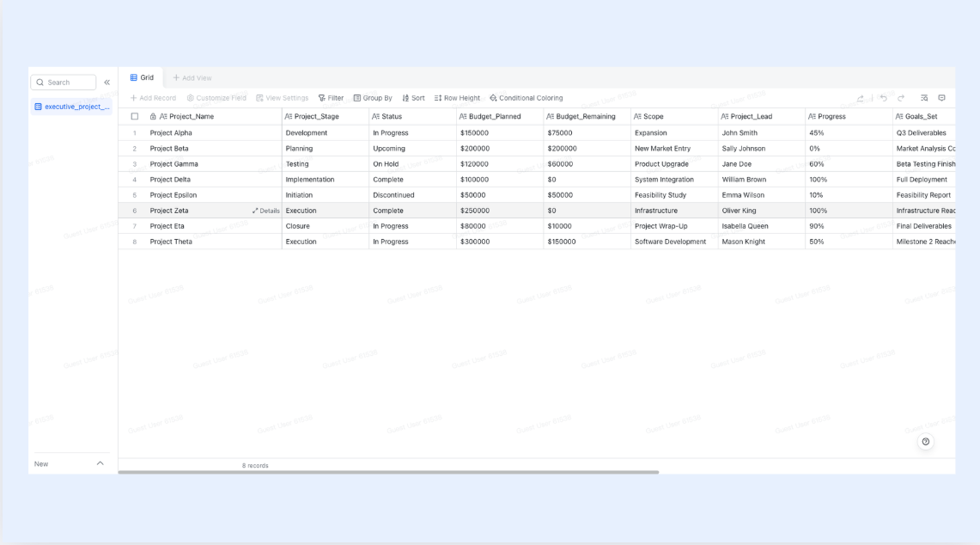Select the 'Project Alpha' cell
Viewport: 980px width, 545px height.
(x=212, y=132)
